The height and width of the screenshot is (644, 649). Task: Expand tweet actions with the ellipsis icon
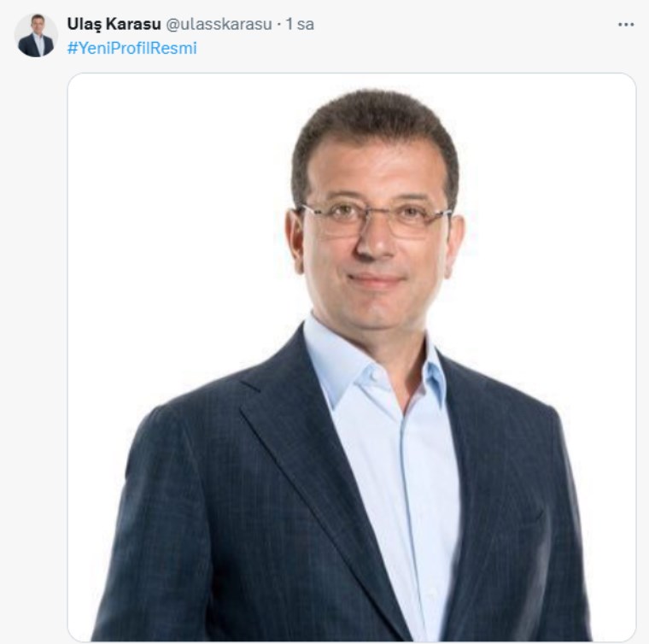click(626, 25)
